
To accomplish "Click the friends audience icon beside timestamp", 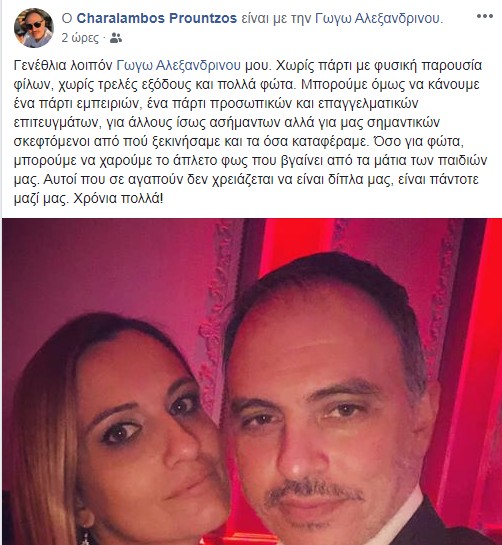I will [x=116, y=38].
